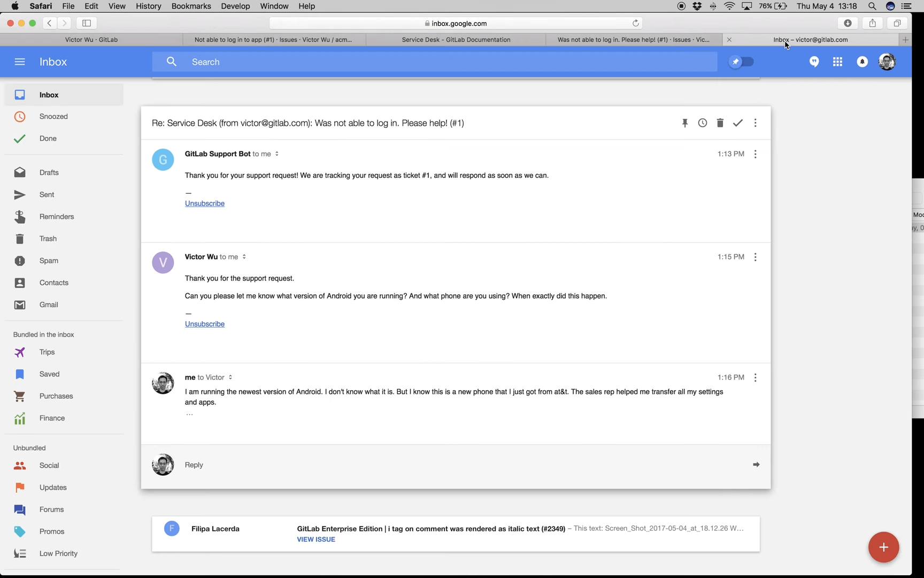This screenshot has height=578, width=924.
Task: Open Reminders in the sidebar
Action: coord(64,217)
